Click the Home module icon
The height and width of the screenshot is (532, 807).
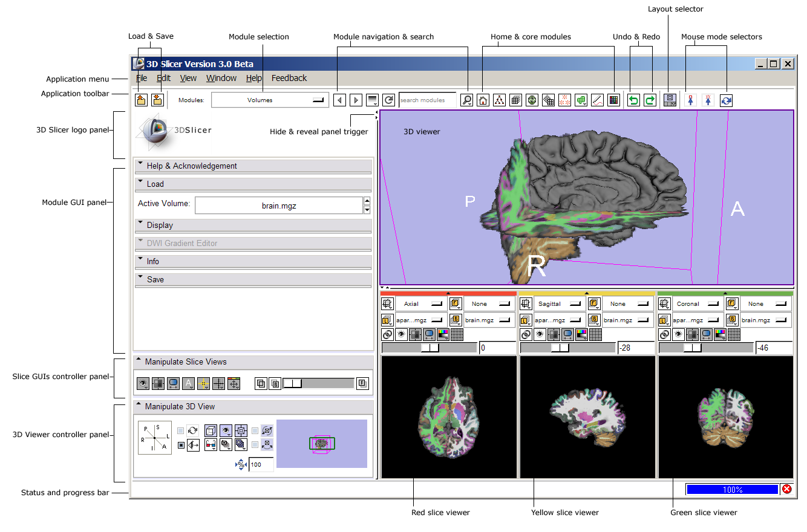[483, 100]
